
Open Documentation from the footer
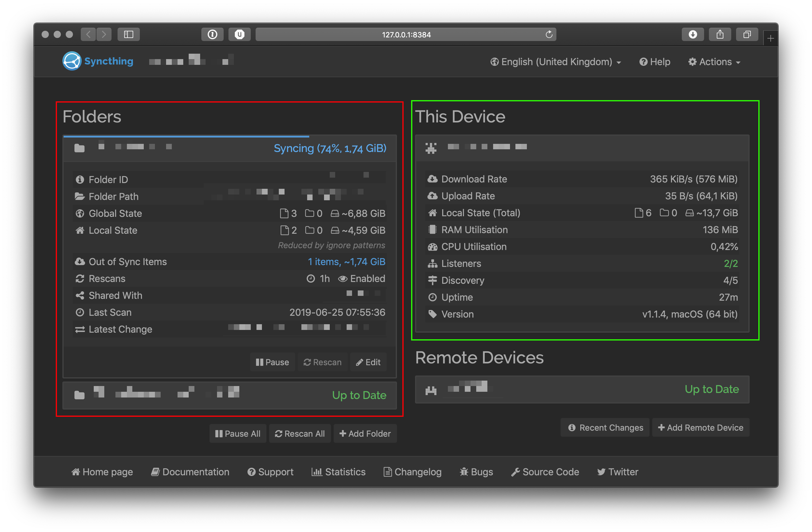190,472
